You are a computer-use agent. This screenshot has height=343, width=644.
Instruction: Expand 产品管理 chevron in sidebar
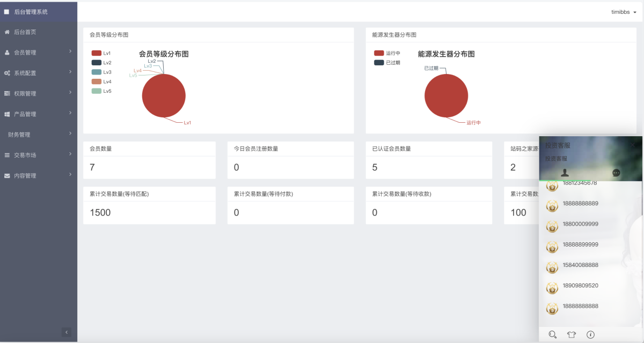(70, 113)
